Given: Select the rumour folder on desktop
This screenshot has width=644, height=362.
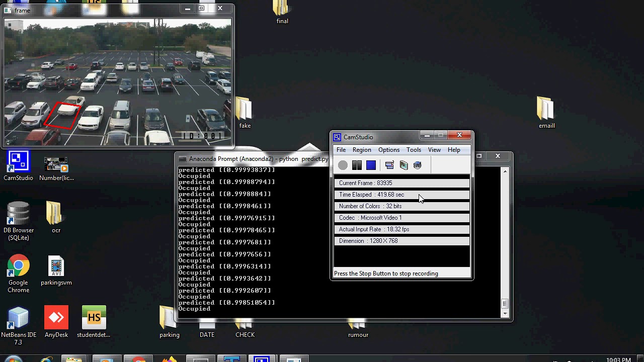Looking at the screenshot, I should (358, 328).
